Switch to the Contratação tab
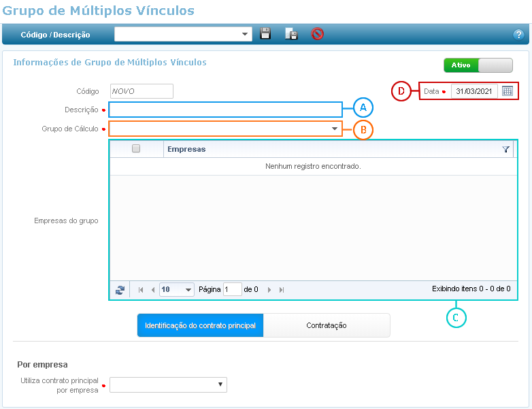 coord(327,325)
